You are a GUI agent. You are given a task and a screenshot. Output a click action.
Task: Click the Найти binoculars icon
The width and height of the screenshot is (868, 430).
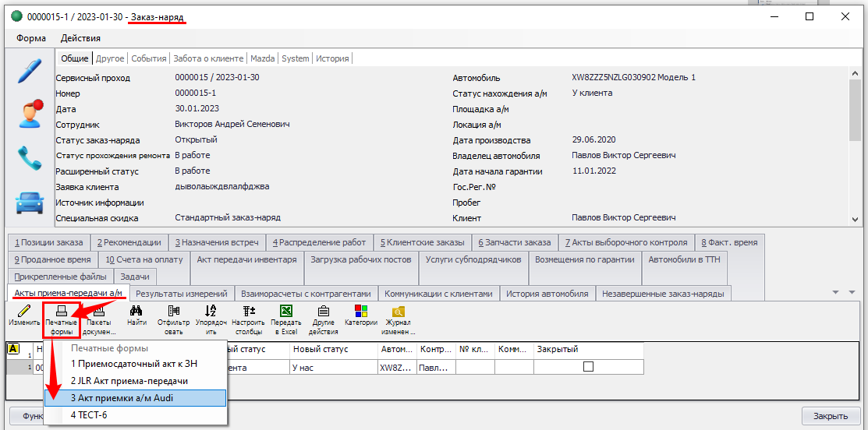(136, 316)
